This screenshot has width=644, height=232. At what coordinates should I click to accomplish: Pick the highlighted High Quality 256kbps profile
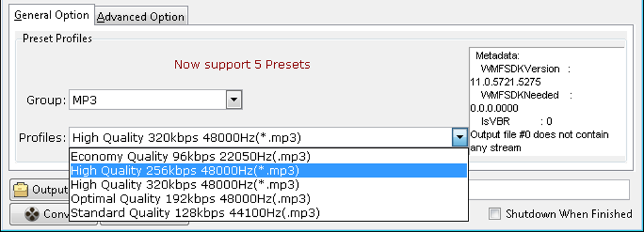268,170
